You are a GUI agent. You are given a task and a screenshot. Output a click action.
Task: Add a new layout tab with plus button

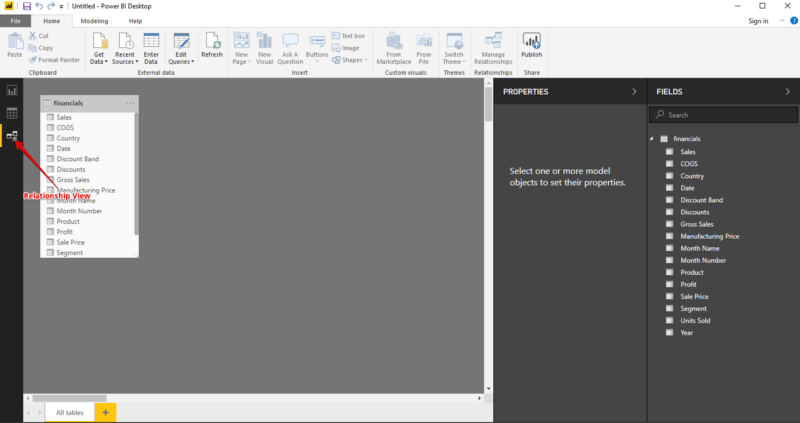(x=106, y=412)
